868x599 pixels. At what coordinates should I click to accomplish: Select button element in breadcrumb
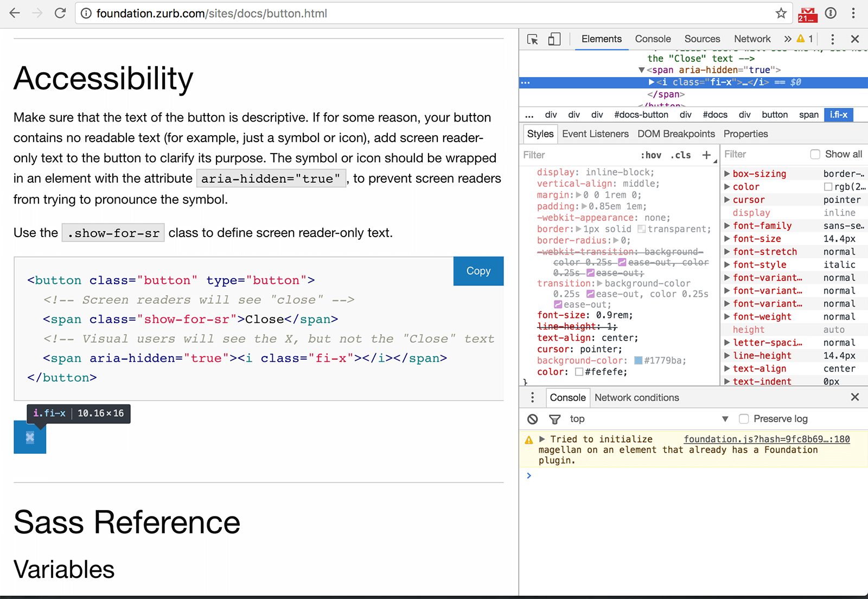point(775,115)
